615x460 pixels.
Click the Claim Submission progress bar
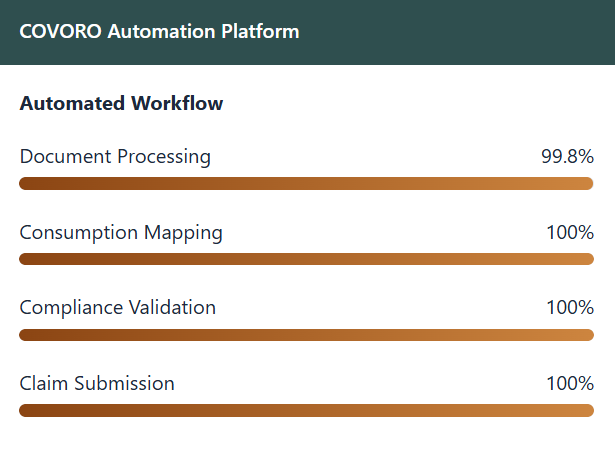(307, 410)
